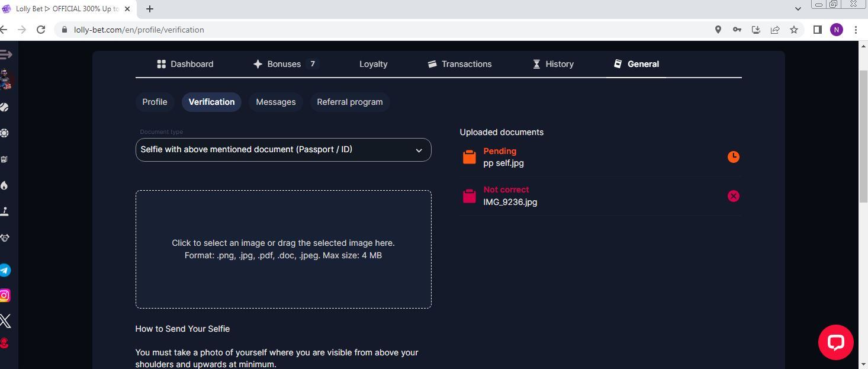This screenshot has width=868, height=369.
Task: Open the Instagram link in sidebar
Action: click(5, 296)
